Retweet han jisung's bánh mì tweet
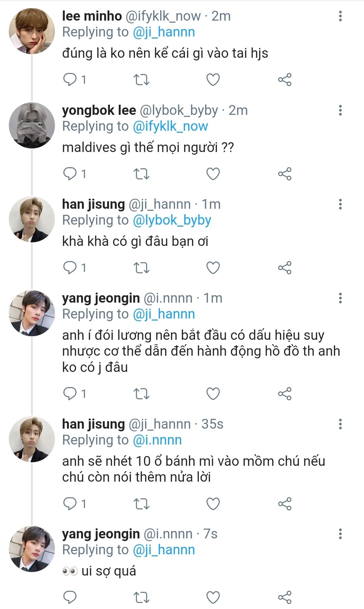The height and width of the screenshot is (609, 364). pyautogui.click(x=141, y=504)
